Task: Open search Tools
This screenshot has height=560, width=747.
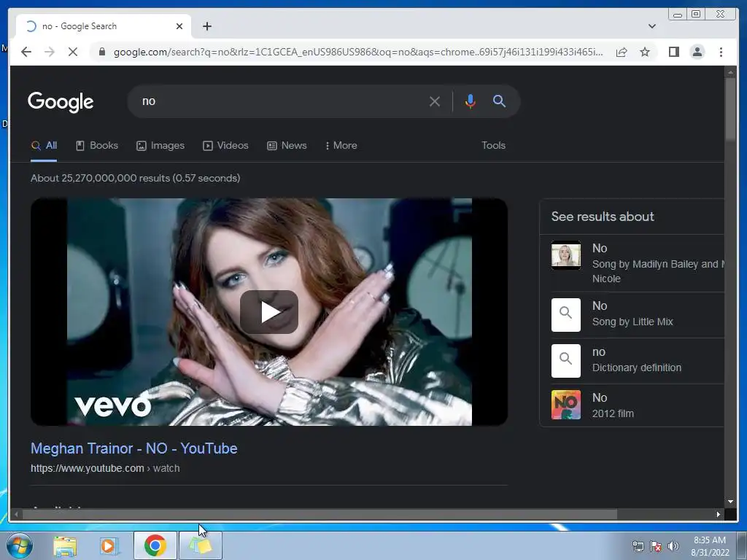Action: 494,146
